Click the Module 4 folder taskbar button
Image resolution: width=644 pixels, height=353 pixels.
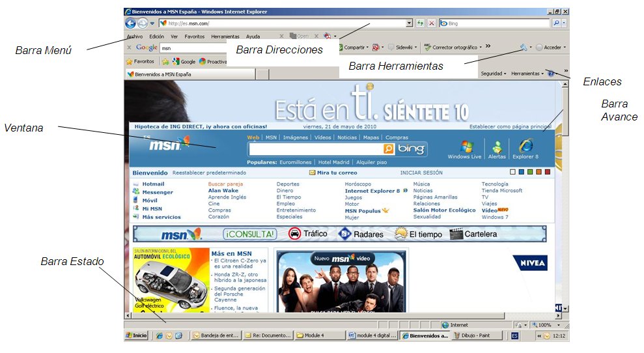point(320,335)
